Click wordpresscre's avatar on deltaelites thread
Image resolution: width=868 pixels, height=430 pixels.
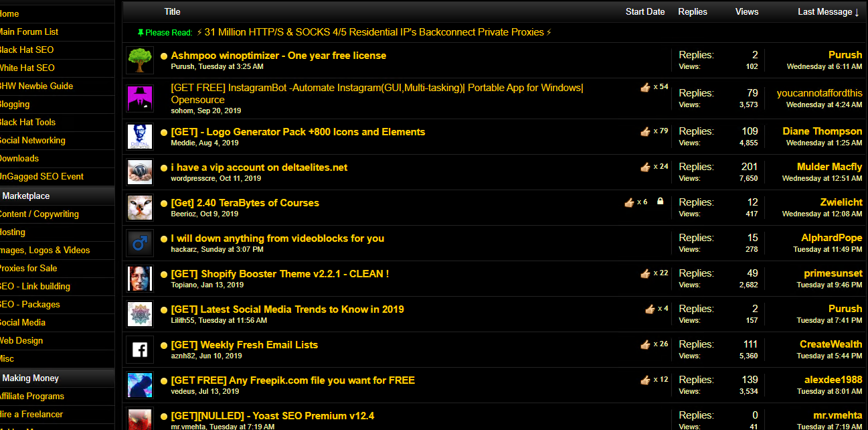[140, 172]
